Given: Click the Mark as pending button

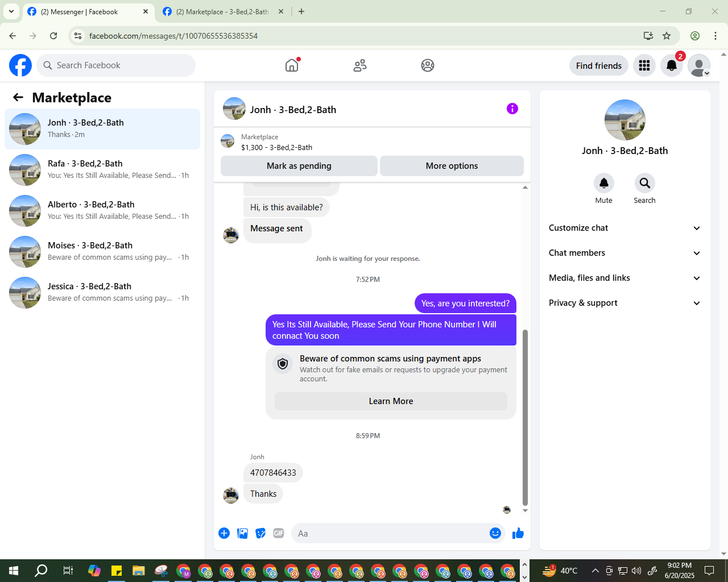Looking at the screenshot, I should (x=299, y=166).
